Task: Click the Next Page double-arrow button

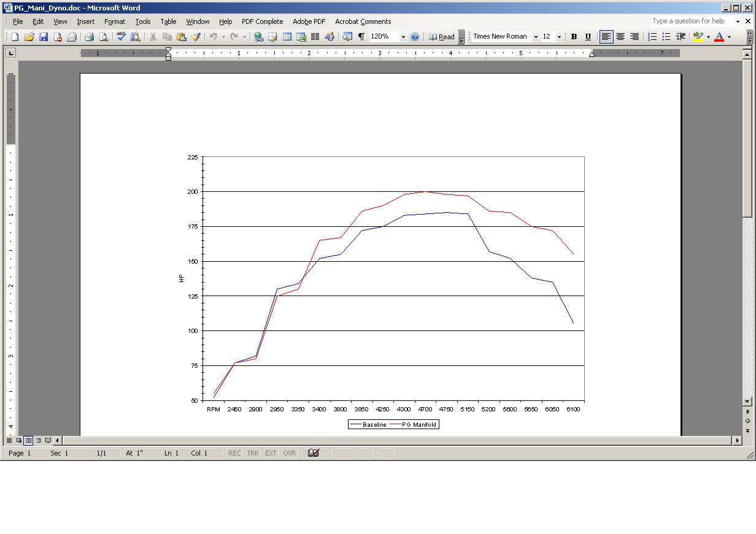Action: coord(747,431)
